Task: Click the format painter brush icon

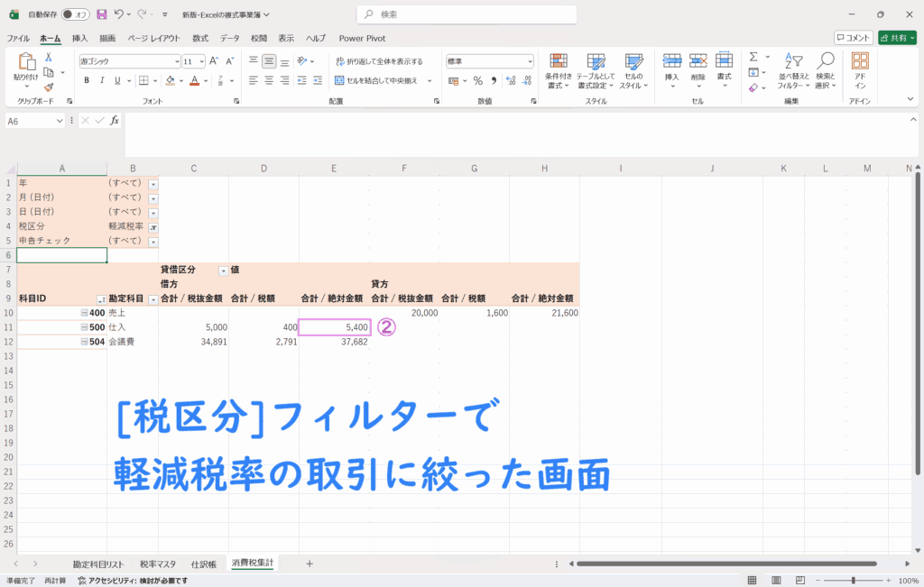Action: (x=49, y=87)
